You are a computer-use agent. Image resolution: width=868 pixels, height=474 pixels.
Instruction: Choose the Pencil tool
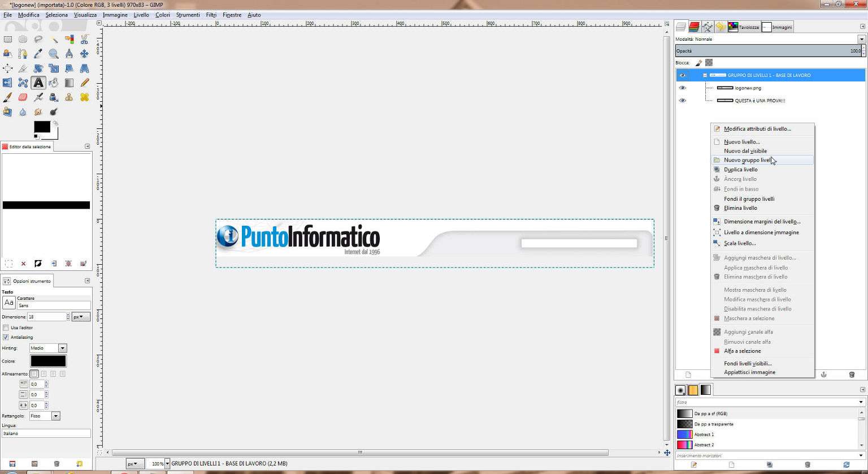[84, 83]
